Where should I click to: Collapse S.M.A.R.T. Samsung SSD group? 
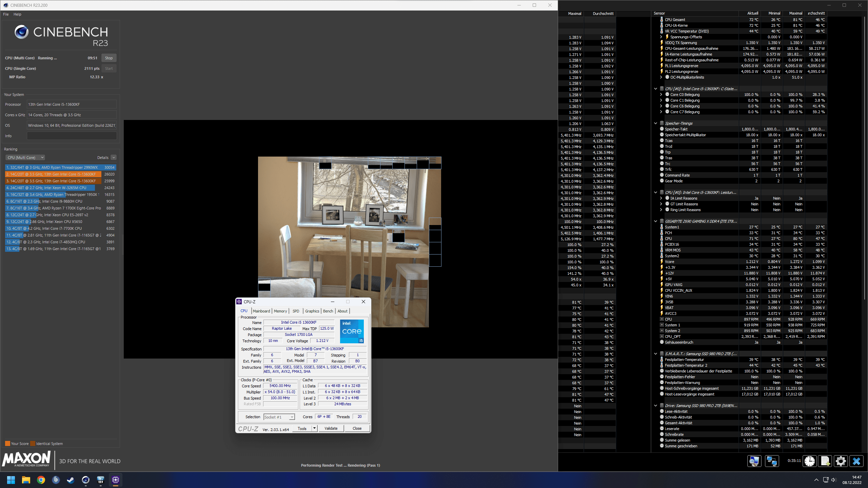pos(655,354)
